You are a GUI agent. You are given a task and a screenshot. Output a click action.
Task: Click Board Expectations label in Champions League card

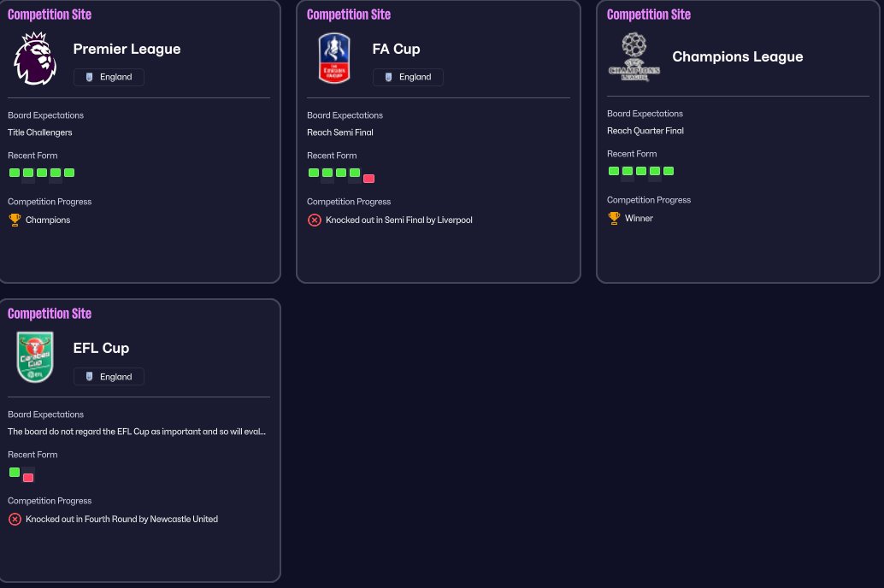click(x=645, y=114)
